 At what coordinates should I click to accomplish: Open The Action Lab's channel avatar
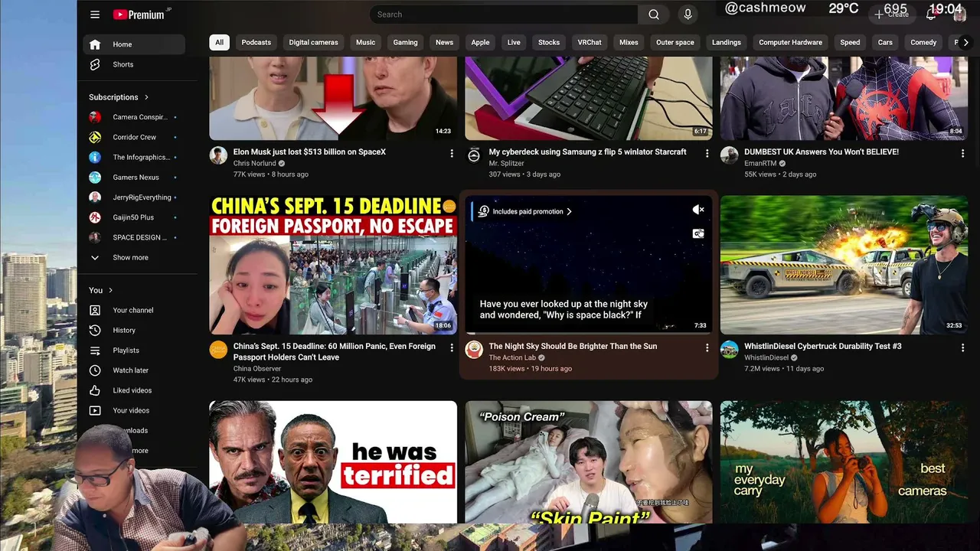[x=474, y=350]
